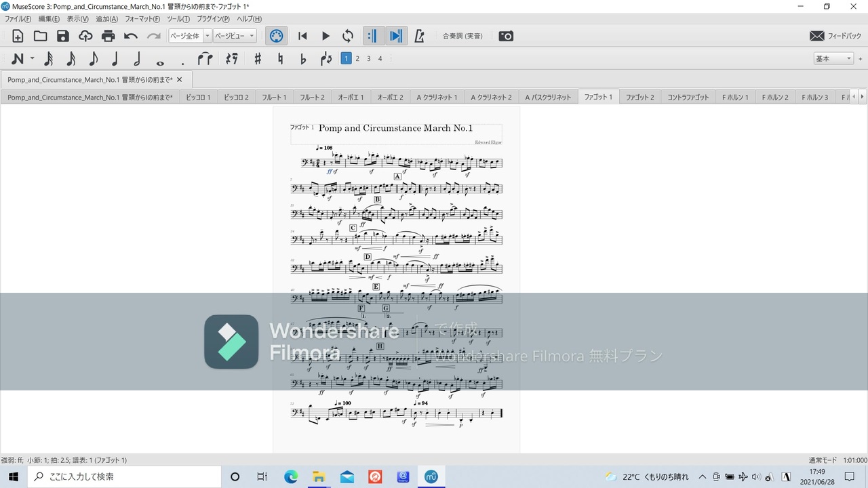Open the zoom level dropdown
Image resolution: width=868 pixels, height=488 pixels.
[x=190, y=36]
